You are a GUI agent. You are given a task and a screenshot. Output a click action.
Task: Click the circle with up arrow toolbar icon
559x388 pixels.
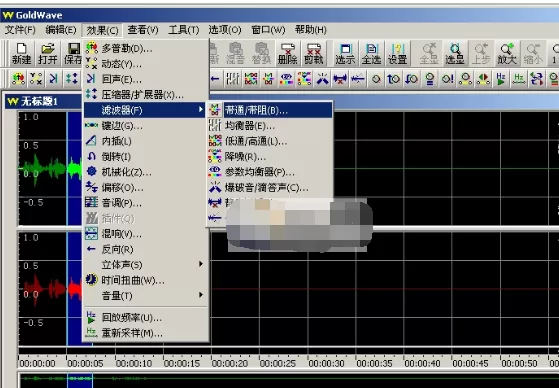394,79
